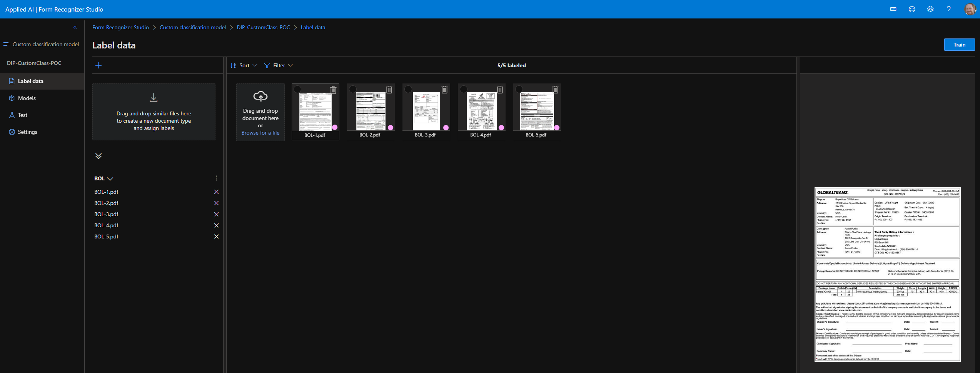Select the Test beaker icon in sidebar

pyautogui.click(x=12, y=115)
